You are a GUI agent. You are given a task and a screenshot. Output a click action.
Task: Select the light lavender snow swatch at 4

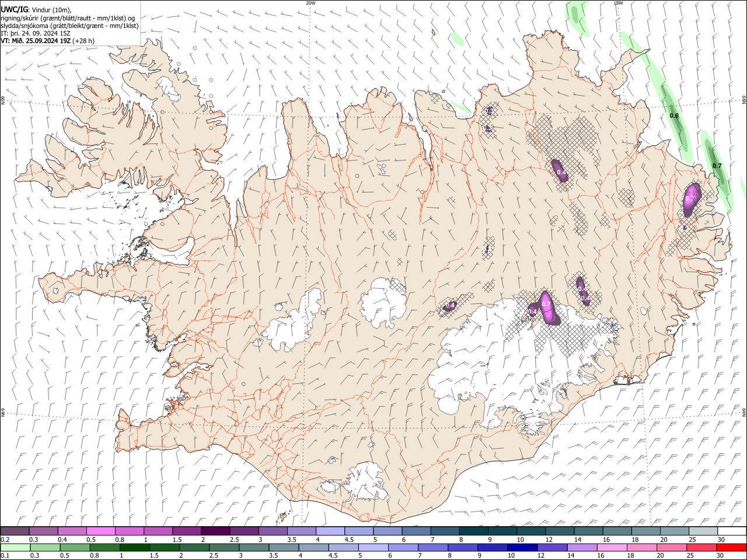[330, 531]
